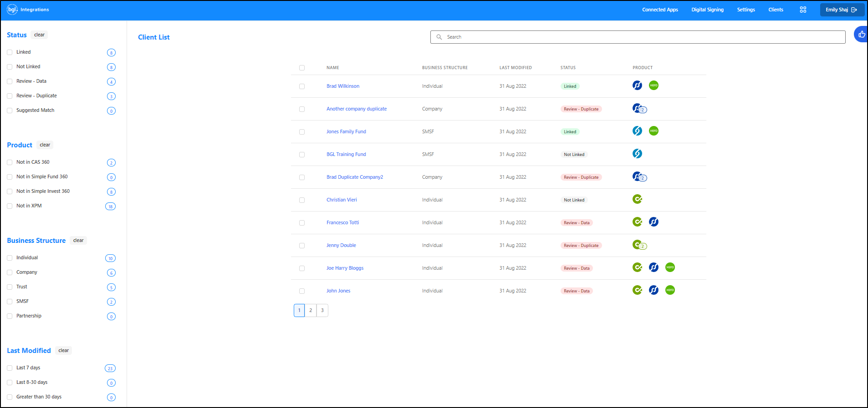The width and height of the screenshot is (868, 408).
Task: Click the BGL logo icon
Action: point(12,10)
